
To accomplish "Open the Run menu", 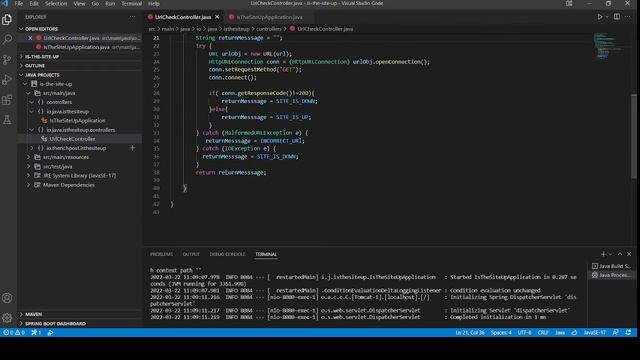I will point(110,3).
